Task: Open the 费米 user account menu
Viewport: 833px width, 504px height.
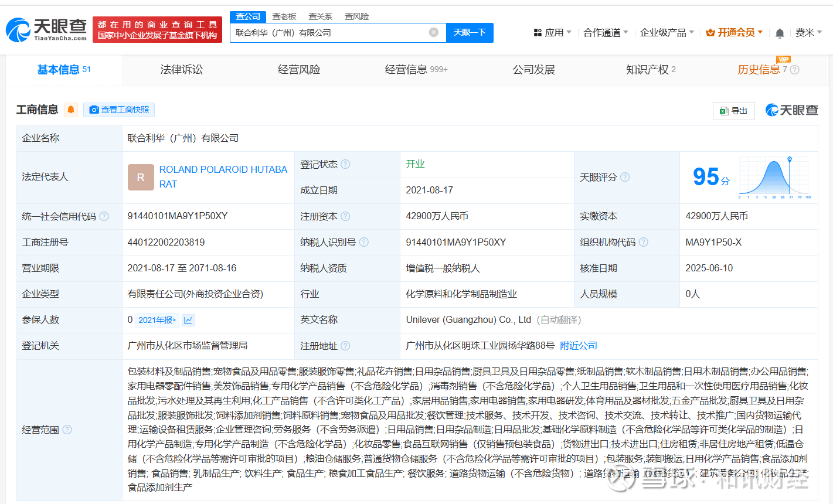Action: click(x=808, y=33)
